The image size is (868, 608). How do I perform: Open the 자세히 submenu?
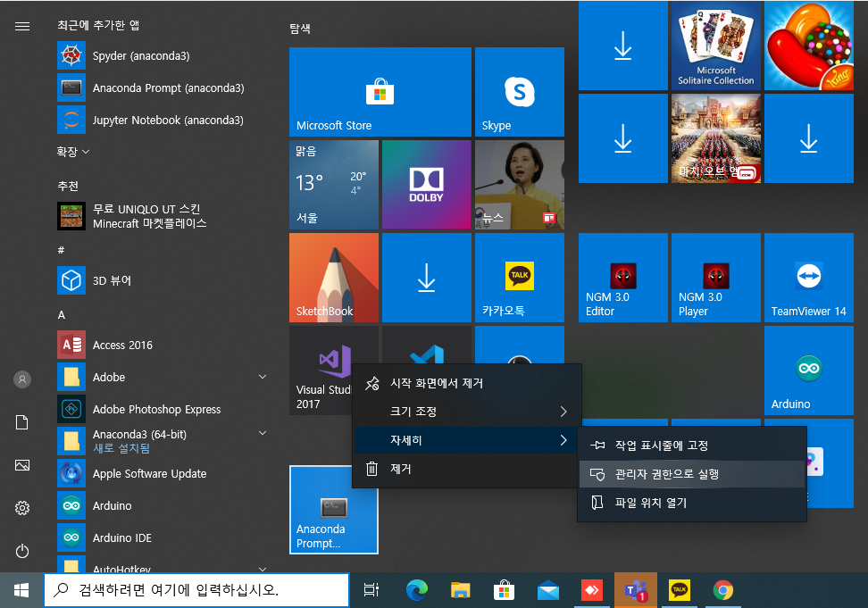point(467,440)
